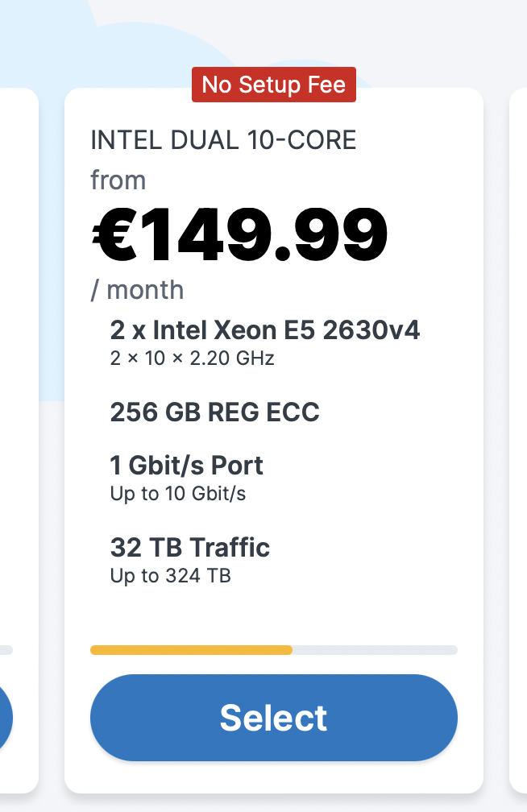This screenshot has width=527, height=812.
Task: Click the €149.99 price text
Action: (x=239, y=235)
